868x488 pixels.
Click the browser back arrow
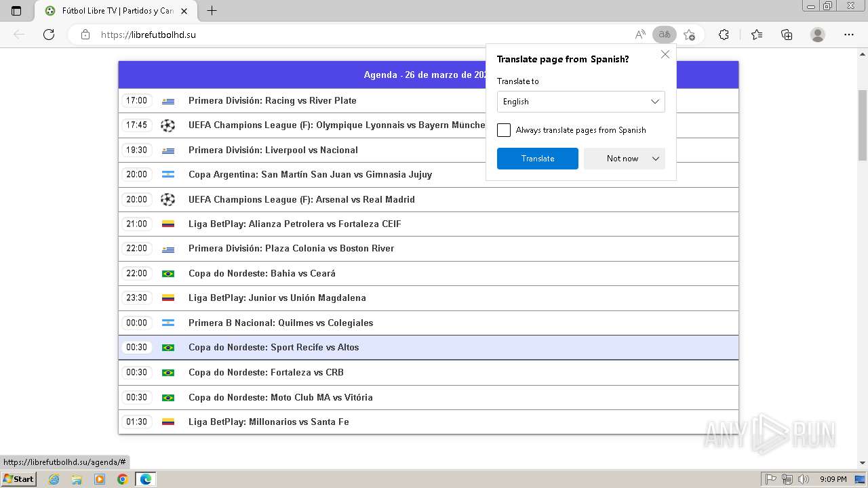click(19, 35)
